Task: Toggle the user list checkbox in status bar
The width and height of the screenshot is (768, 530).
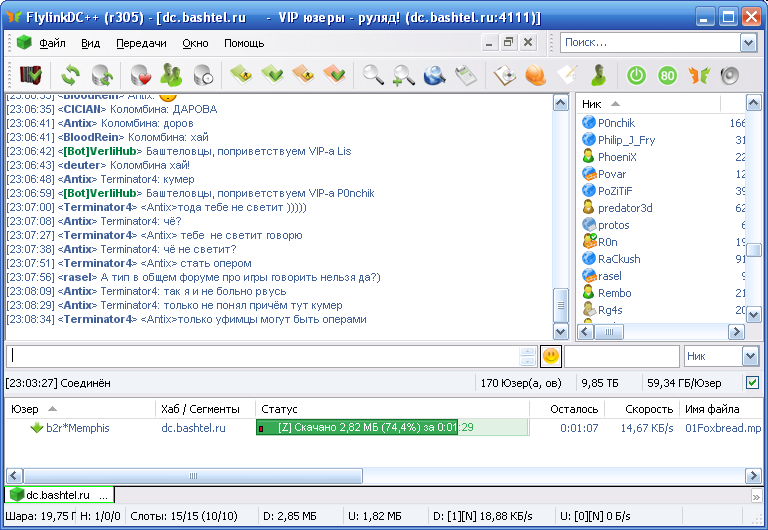Action: click(x=752, y=382)
